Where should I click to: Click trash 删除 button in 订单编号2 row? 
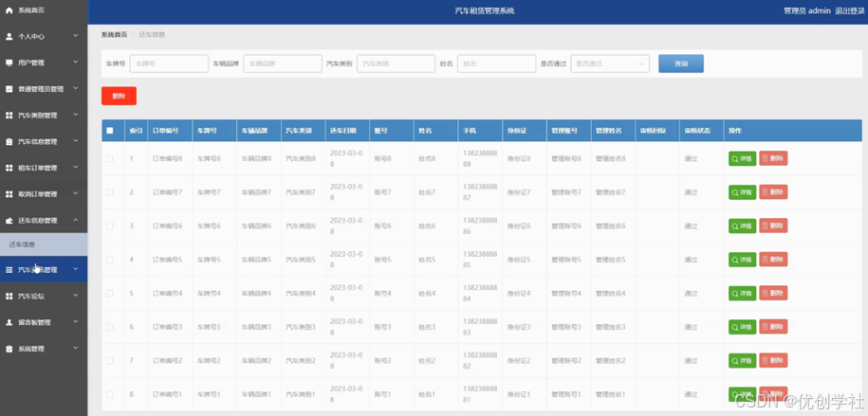[x=773, y=361]
